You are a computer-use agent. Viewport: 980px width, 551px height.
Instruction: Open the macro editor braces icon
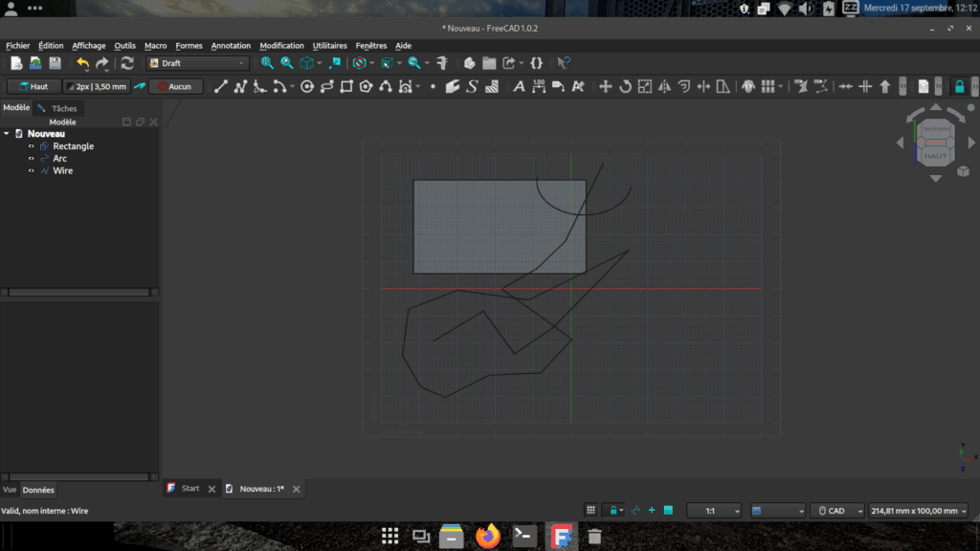536,63
